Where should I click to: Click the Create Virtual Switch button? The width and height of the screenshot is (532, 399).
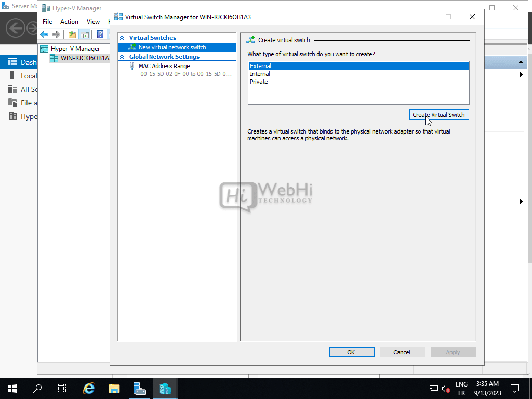click(438, 115)
